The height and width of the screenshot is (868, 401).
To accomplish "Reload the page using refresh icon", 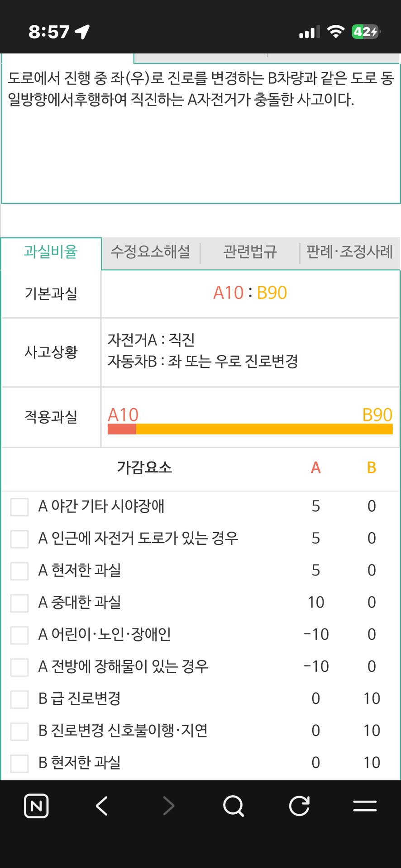I will [x=299, y=806].
